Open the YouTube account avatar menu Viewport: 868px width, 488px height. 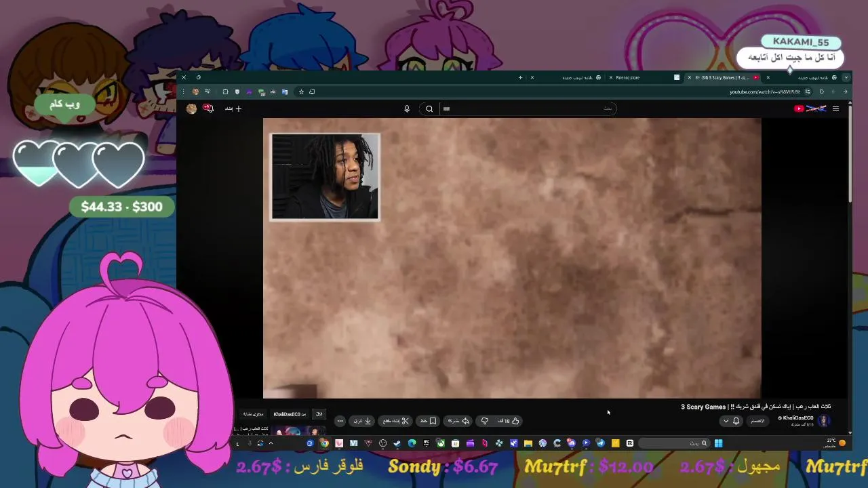point(191,108)
